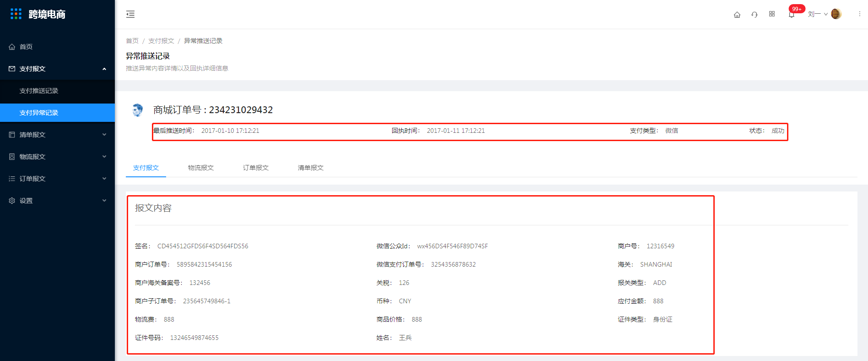Screen dimensions: 868x361
Task: Collapse the 支付报文 sidebar menu arrow
Action: 104,69
